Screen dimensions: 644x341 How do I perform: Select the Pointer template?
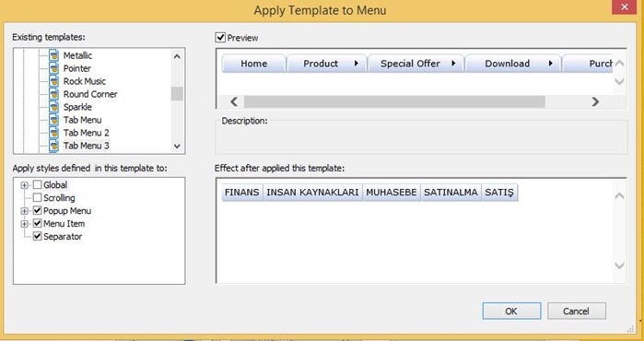[77, 68]
